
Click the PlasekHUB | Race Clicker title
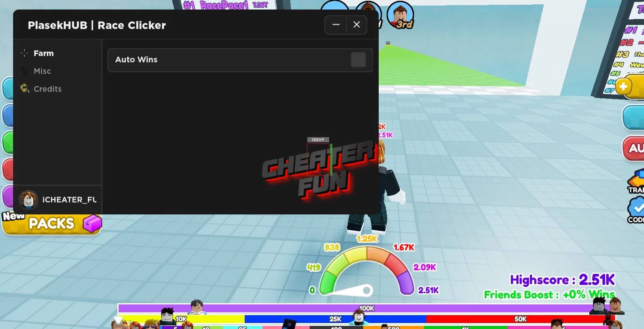97,25
